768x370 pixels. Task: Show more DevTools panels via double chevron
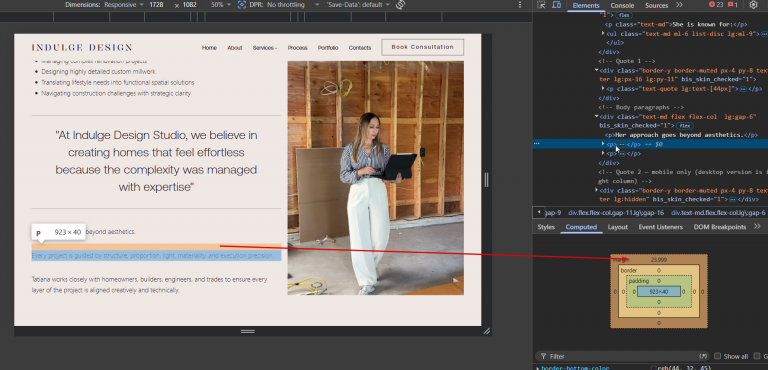point(679,5)
